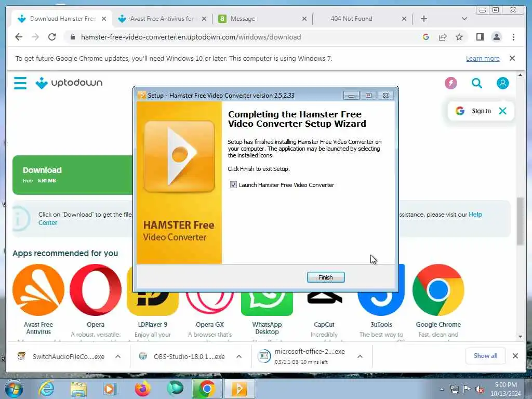
Task: Show hidden system tray icons
Action: (x=442, y=390)
